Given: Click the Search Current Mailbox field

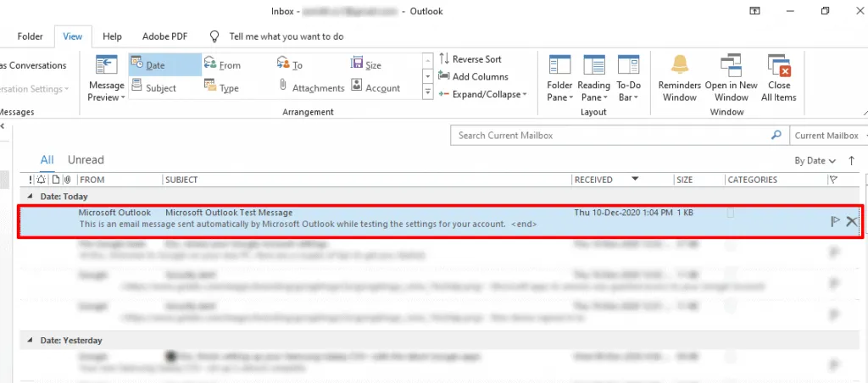Looking at the screenshot, I should tap(610, 135).
